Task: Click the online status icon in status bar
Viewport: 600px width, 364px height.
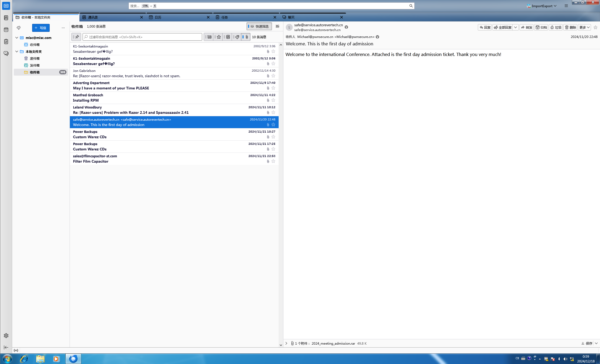Action: 16,350
